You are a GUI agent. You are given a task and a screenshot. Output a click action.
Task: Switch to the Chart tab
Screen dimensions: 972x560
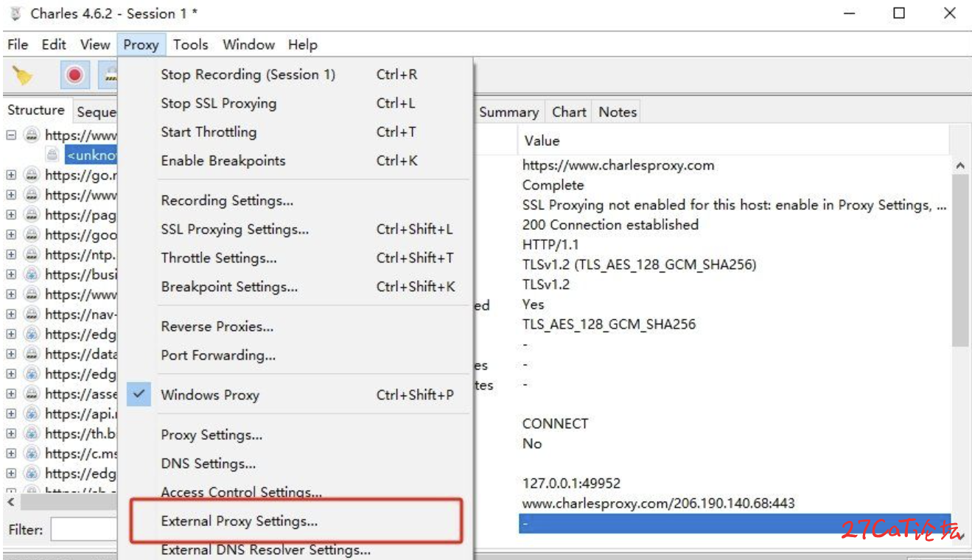coord(569,112)
